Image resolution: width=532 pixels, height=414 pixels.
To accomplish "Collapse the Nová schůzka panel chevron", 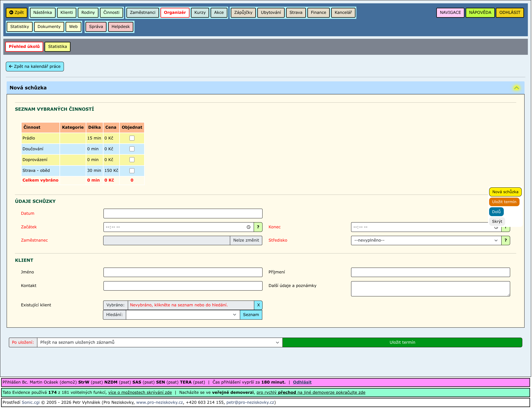I will click(x=516, y=88).
